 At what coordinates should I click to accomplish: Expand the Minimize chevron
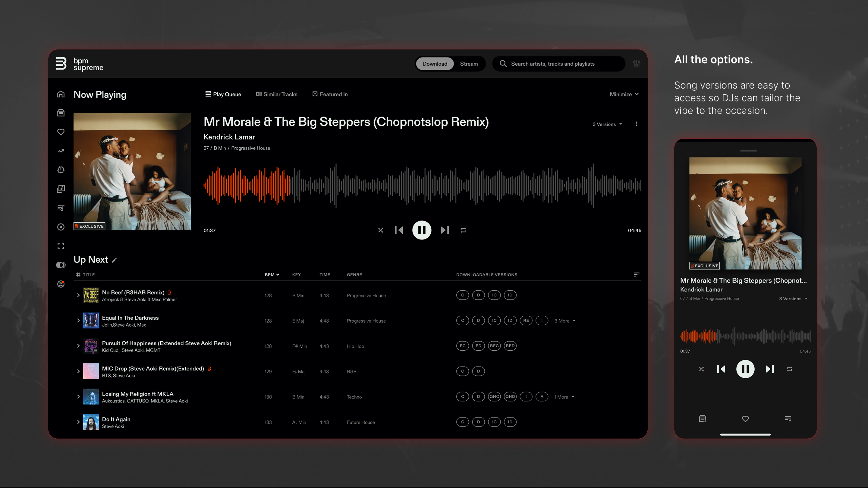(x=637, y=94)
